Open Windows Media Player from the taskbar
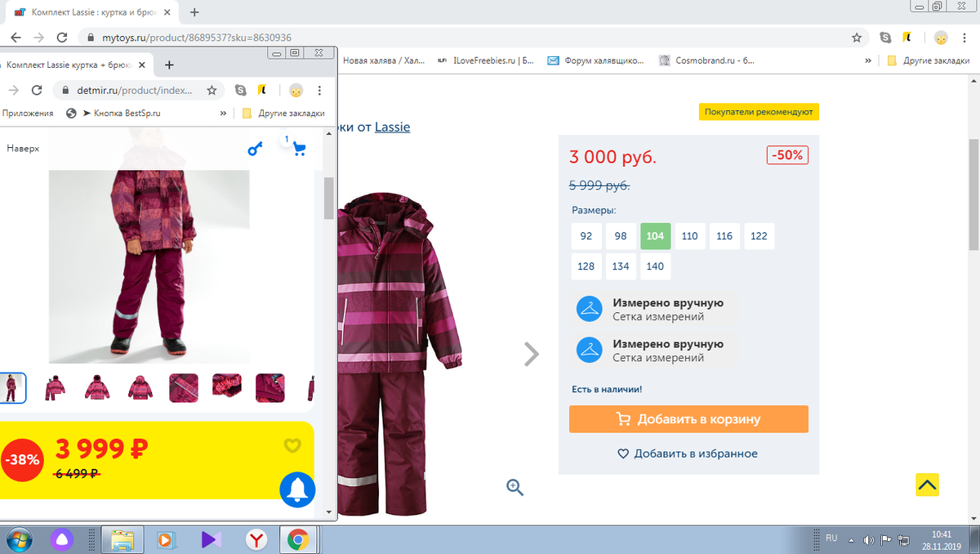The height and width of the screenshot is (554, 980). pos(166,539)
